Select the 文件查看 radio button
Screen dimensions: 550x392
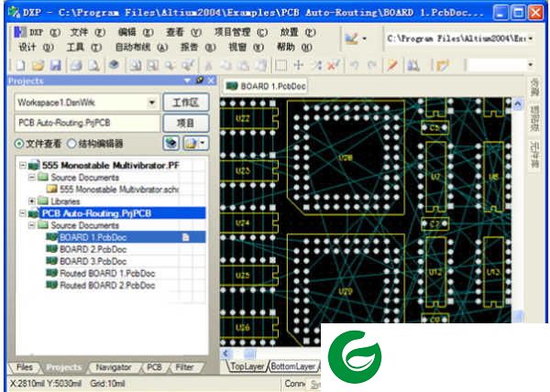coord(19,144)
